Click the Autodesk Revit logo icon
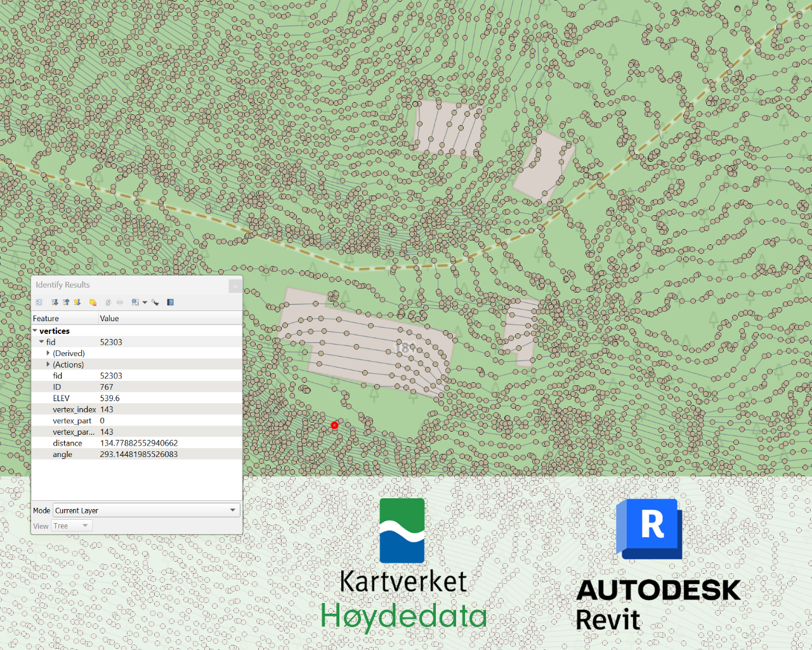This screenshot has height=650, width=812. (649, 529)
